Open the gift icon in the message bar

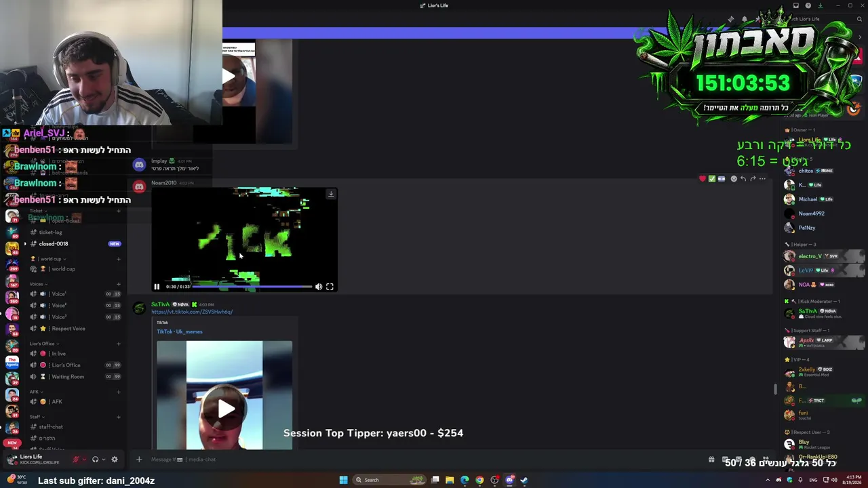pyautogui.click(x=711, y=460)
